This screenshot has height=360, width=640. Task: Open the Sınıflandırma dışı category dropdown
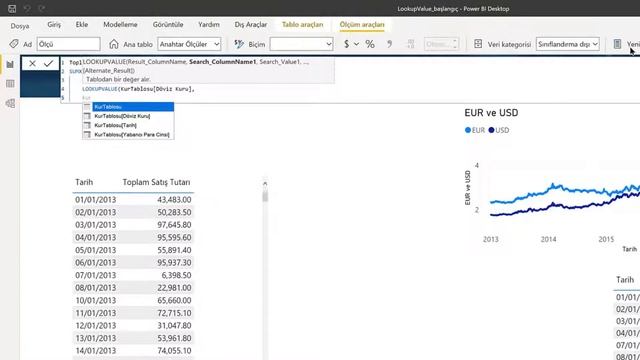click(x=568, y=44)
